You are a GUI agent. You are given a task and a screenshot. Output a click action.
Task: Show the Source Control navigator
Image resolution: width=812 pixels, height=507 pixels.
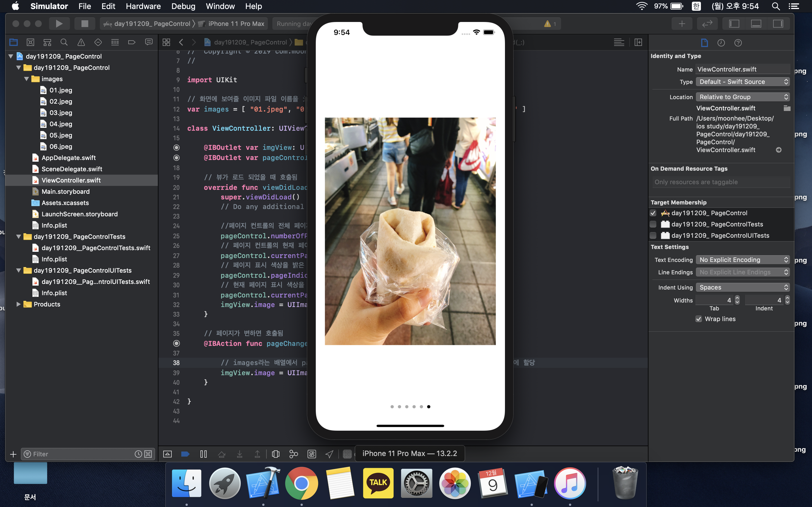tap(30, 42)
